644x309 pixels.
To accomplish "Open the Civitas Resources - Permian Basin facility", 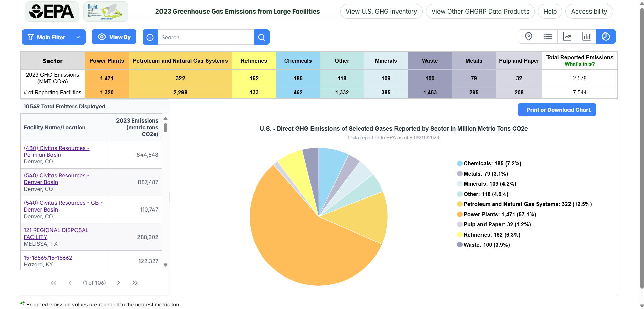I will point(56,151).
